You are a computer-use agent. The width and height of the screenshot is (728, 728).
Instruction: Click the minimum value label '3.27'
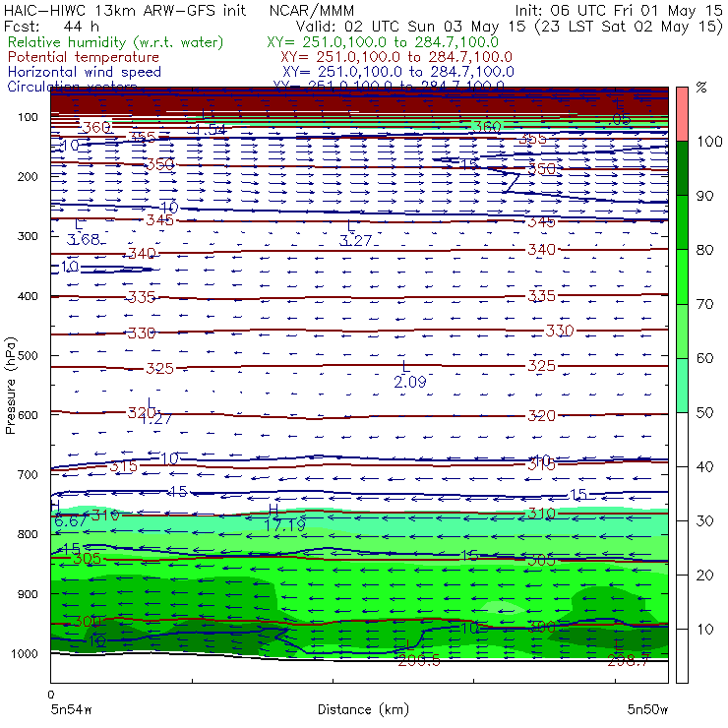point(356,240)
